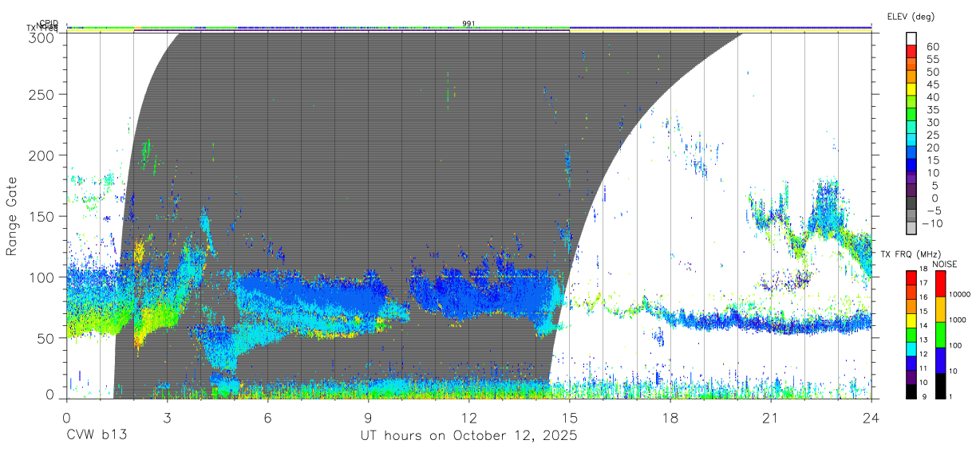Click the Range Gate tick label '150'
Screen dimensions: 980x452
[42, 216]
